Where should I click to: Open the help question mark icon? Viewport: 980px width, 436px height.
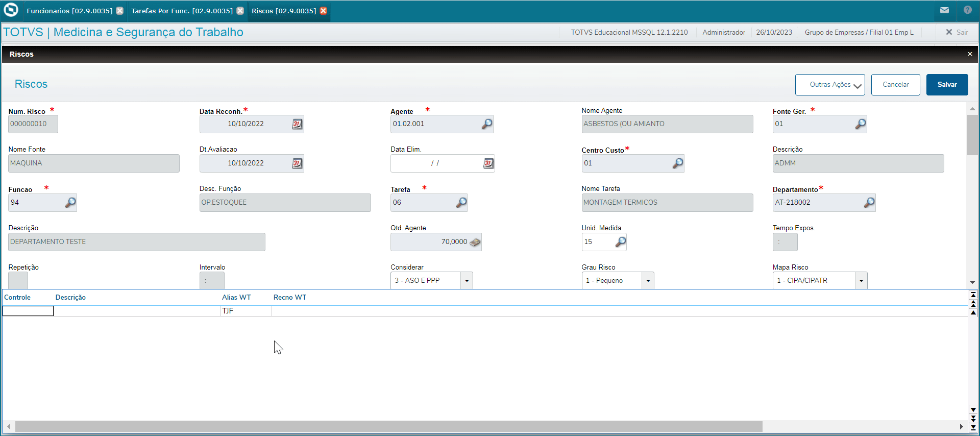click(968, 10)
